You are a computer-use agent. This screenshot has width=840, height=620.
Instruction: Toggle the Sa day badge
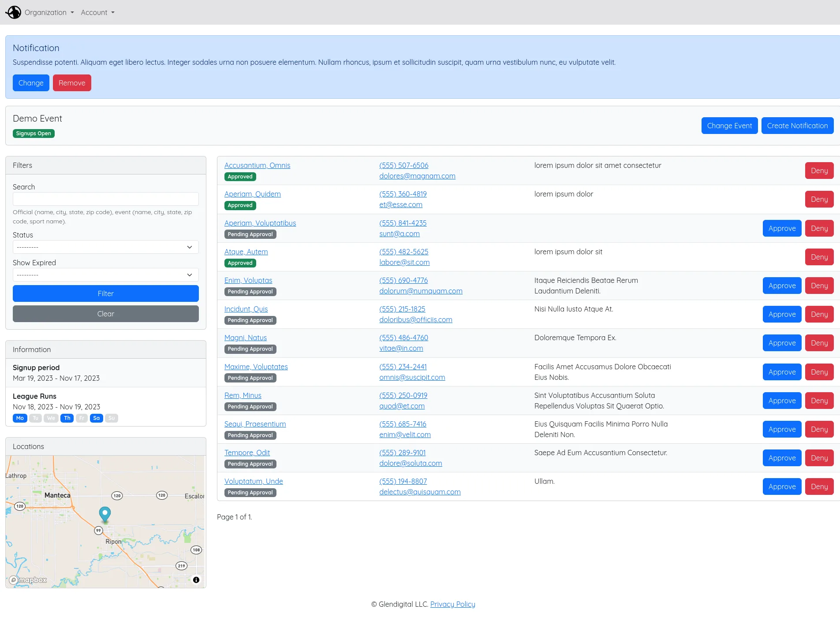click(x=96, y=418)
